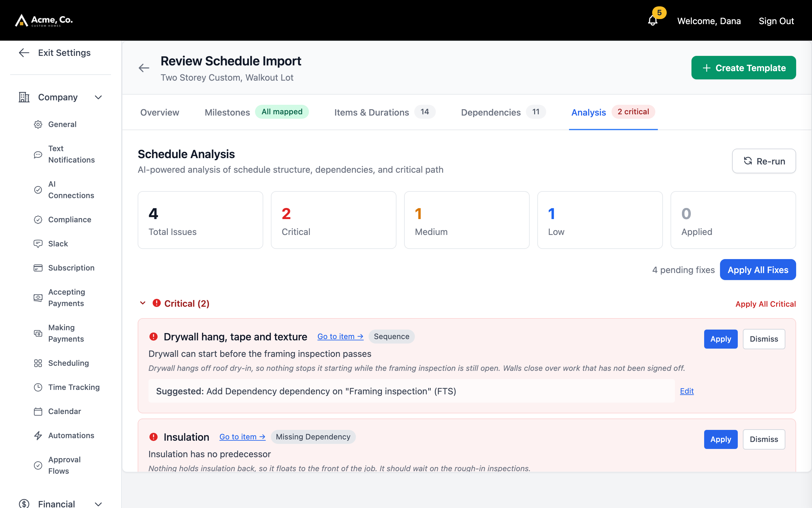Go back using the Review Schedule Import arrow
This screenshot has width=812, height=508.
pos(144,68)
